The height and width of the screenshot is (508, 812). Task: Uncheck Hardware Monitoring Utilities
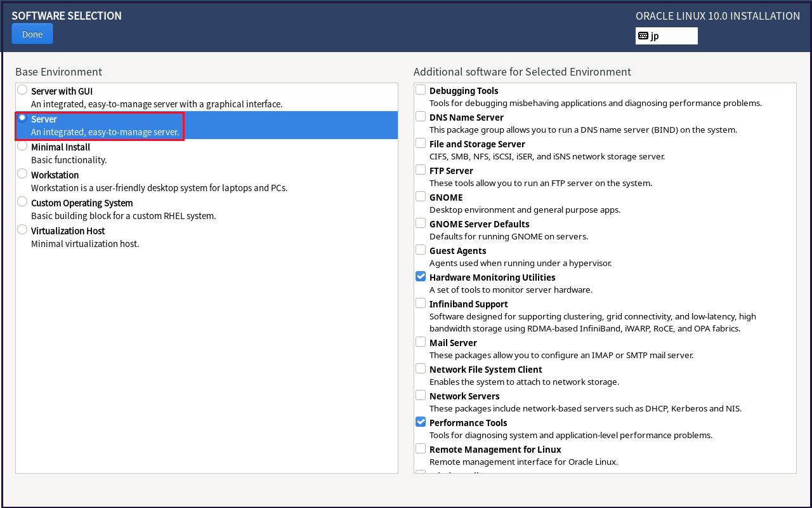point(421,276)
